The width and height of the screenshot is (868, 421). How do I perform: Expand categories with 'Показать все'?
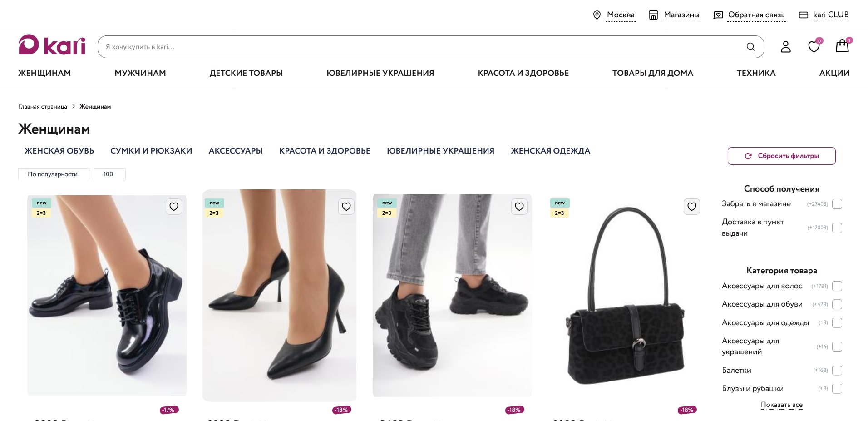(x=781, y=405)
